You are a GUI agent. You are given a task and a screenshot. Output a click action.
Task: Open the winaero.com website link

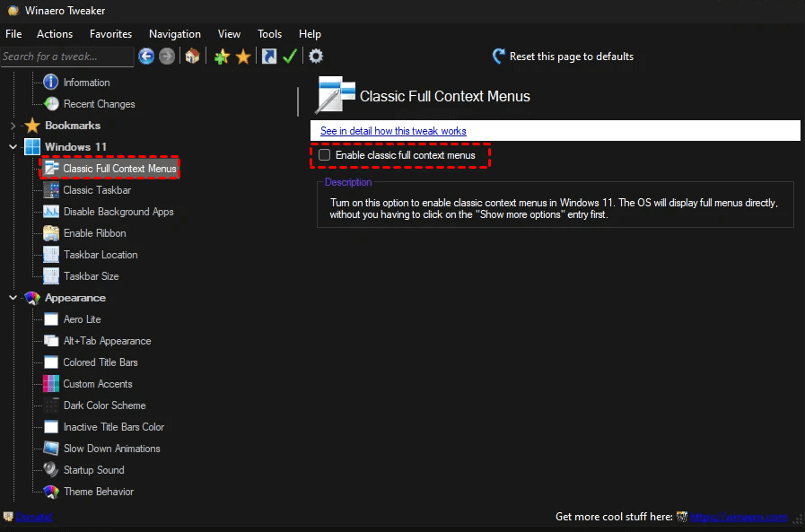[739, 517]
